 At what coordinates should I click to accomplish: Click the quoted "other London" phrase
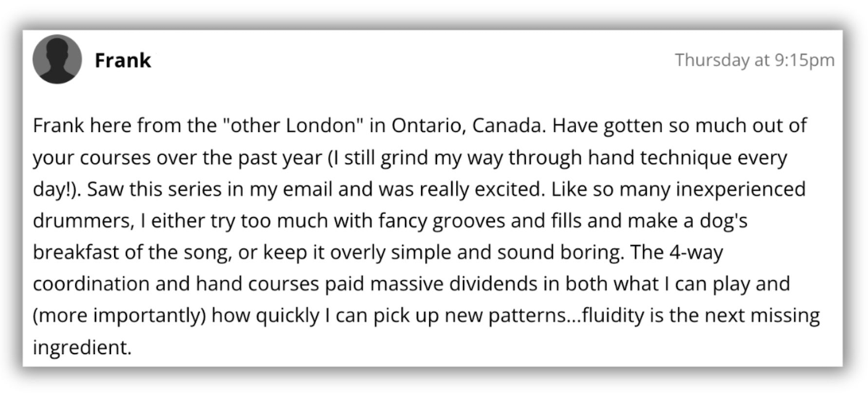[292, 126]
